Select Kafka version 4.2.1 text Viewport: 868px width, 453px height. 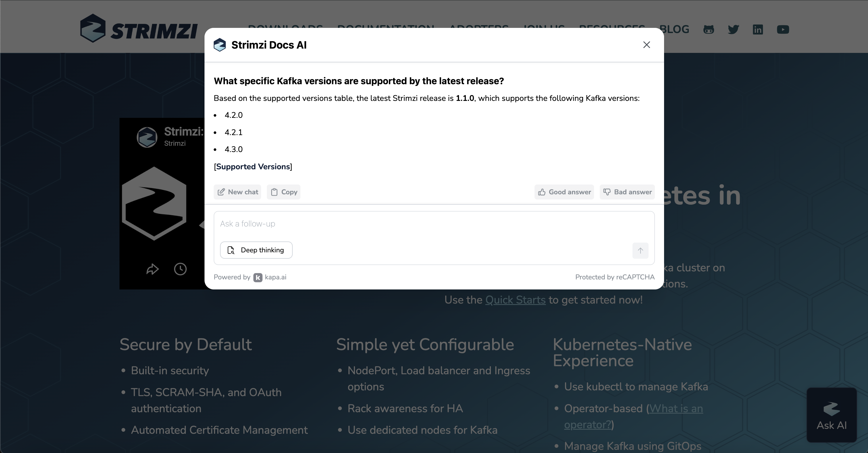pos(234,132)
